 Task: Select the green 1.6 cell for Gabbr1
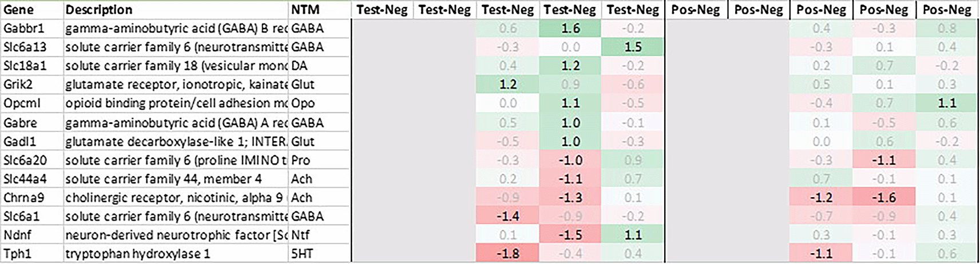tap(570, 28)
